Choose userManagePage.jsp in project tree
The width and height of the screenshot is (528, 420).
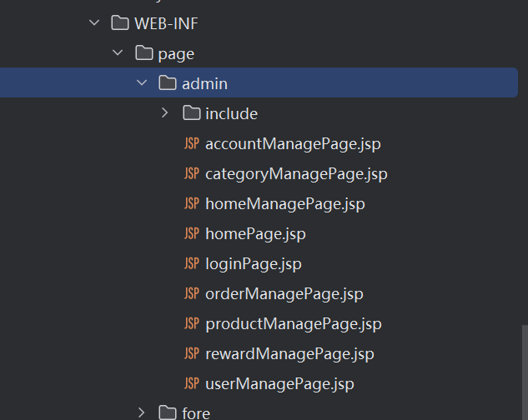coord(279,384)
